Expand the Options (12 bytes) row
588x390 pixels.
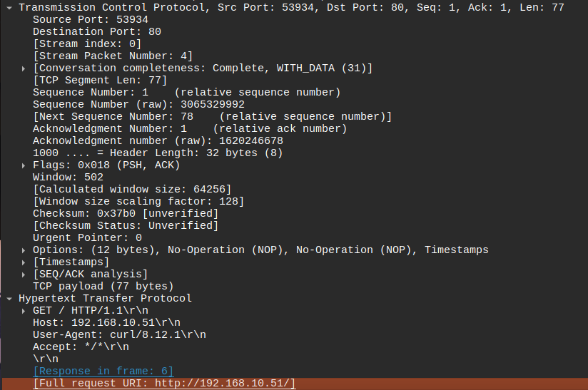coord(24,250)
